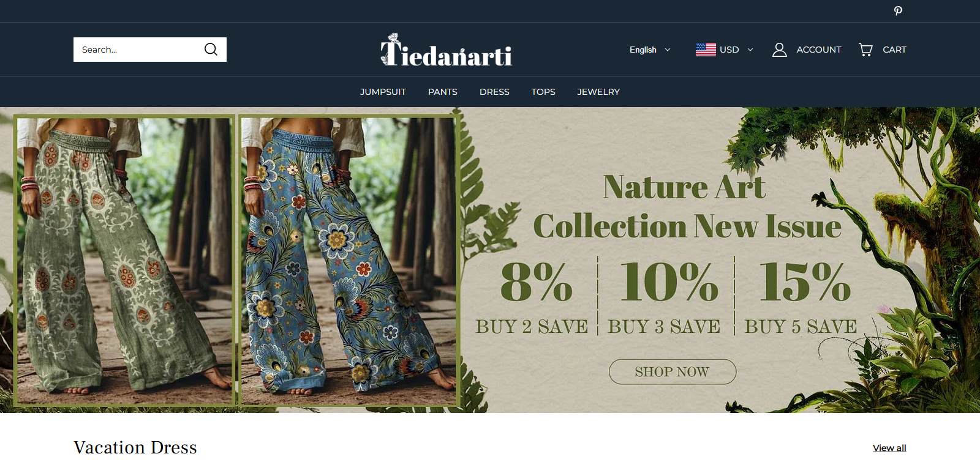Click the SHOP NOW button
980x473 pixels.
673,371
